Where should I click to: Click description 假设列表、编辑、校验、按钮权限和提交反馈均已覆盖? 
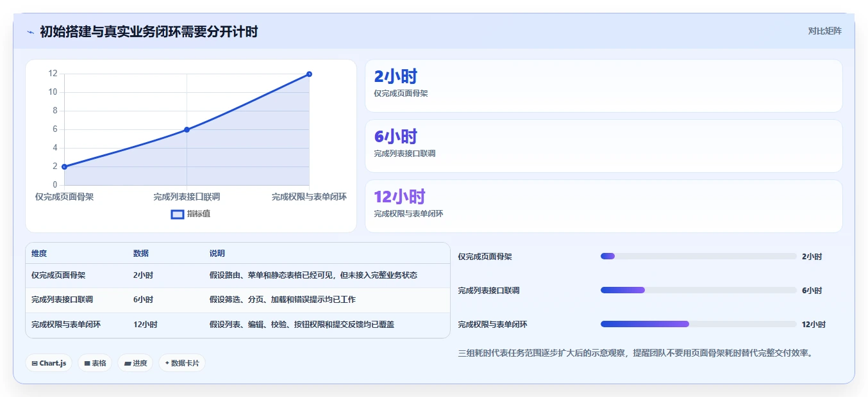pos(302,325)
